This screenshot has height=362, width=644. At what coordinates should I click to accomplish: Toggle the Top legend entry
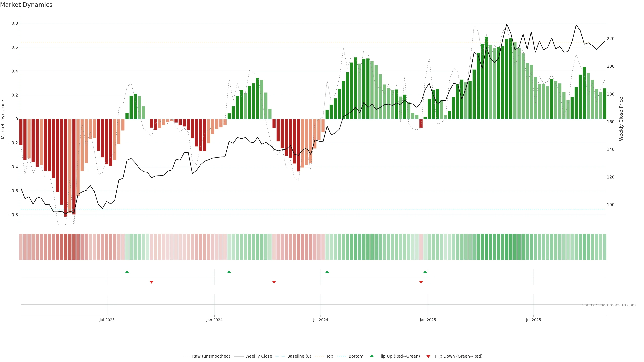[x=330, y=356]
